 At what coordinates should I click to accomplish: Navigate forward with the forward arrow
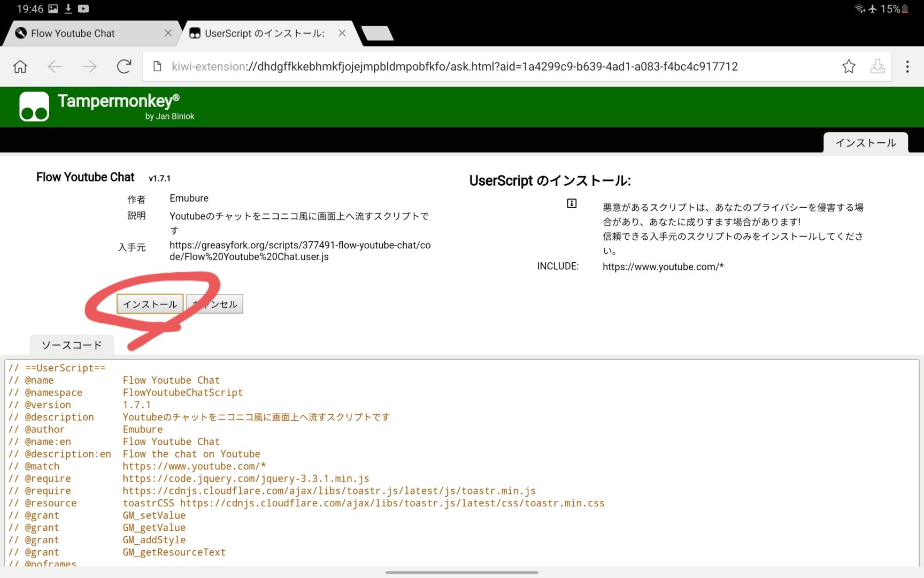coord(89,66)
